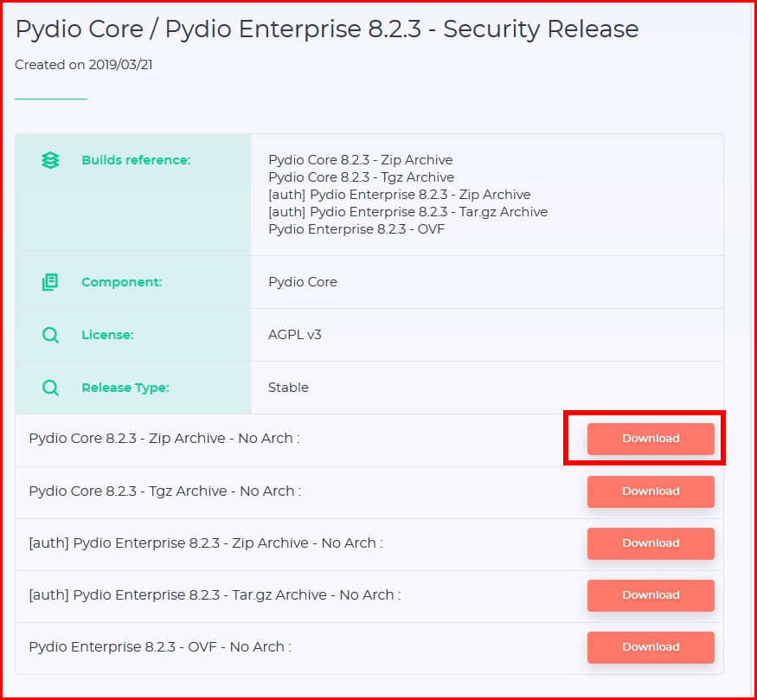The width and height of the screenshot is (757, 700).
Task: Click the 'Builds reference:' label
Action: (x=136, y=160)
